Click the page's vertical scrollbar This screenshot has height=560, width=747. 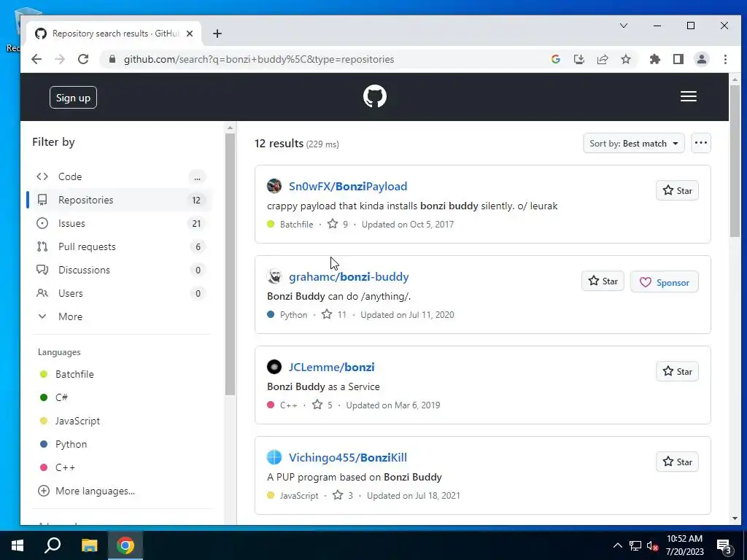(x=735, y=160)
